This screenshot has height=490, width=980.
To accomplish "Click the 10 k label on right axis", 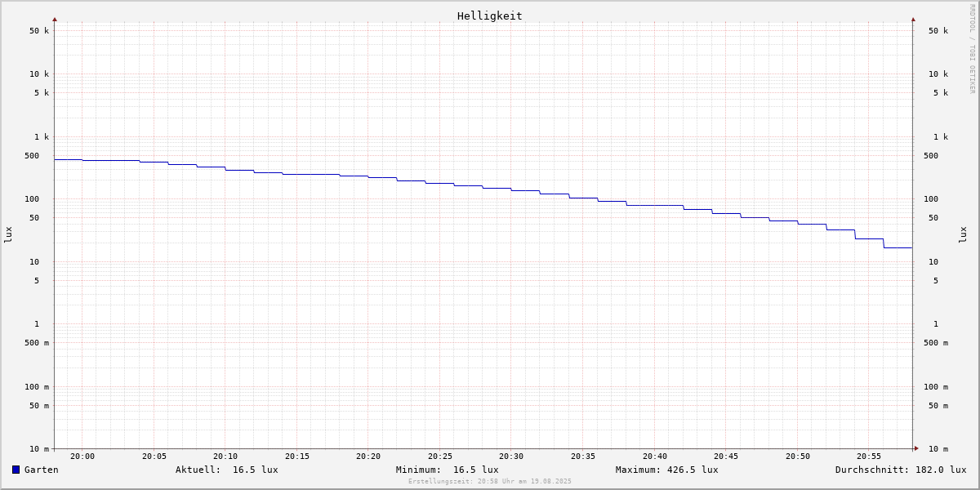I will [x=938, y=74].
